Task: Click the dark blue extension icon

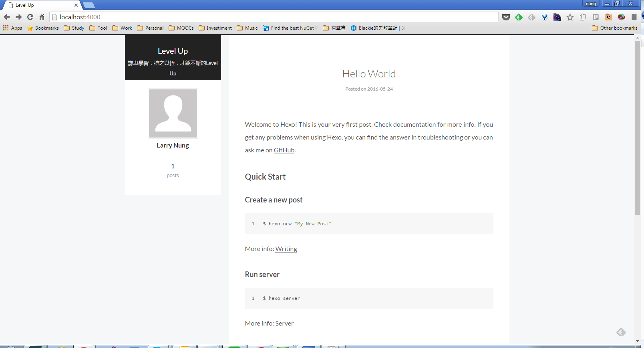Action: [x=557, y=17]
